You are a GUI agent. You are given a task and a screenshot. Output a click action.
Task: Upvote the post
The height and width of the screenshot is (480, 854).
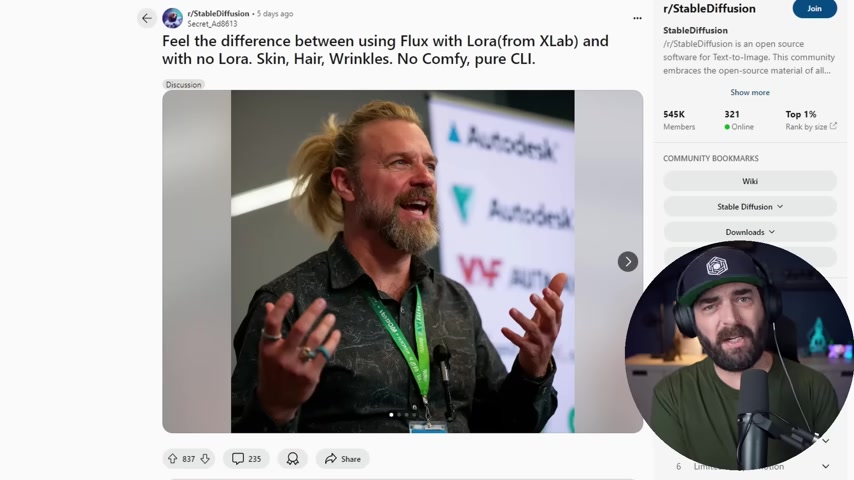pos(173,459)
